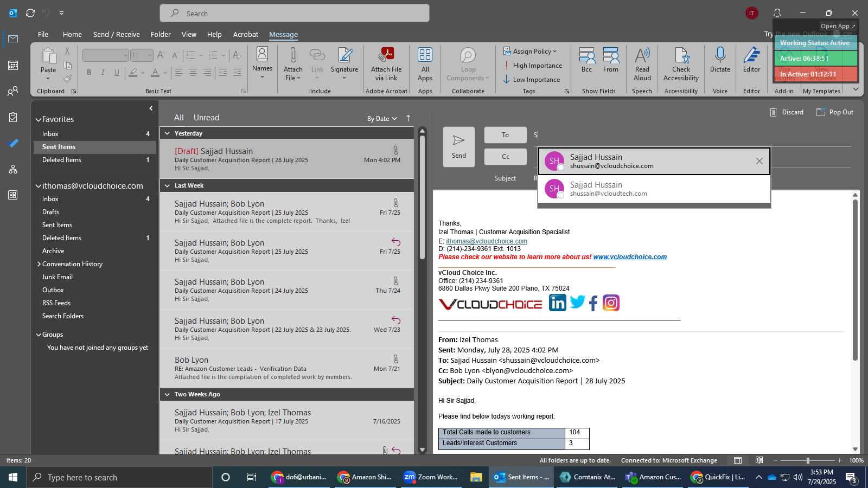Click the To recipients button
868x488 pixels.
(x=505, y=135)
